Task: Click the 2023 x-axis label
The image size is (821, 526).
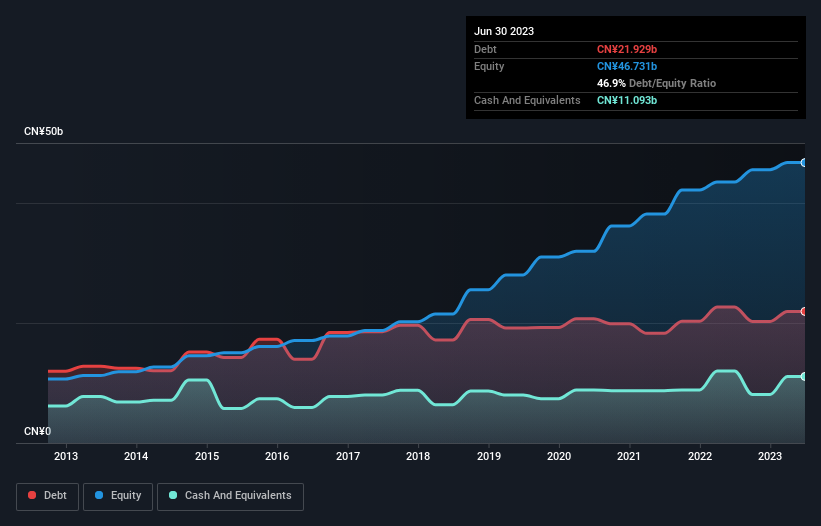Action: pyautogui.click(x=770, y=456)
